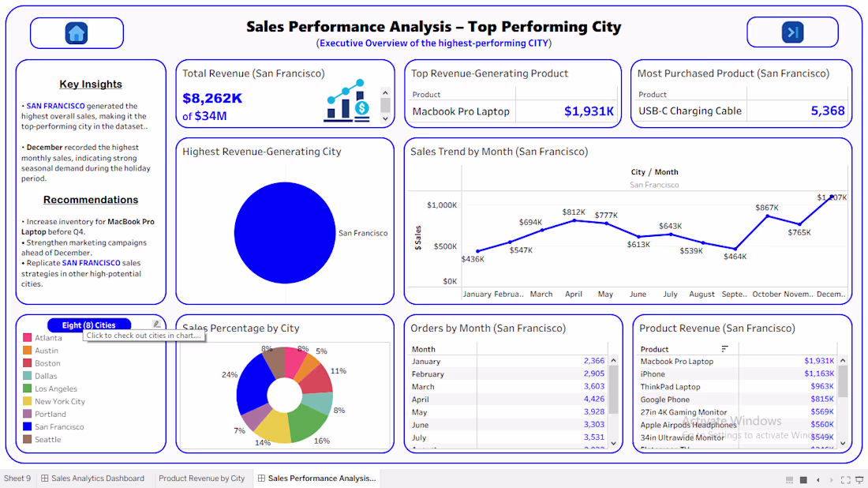
Task: Click the 14% yellow donut slice
Action: [274, 428]
